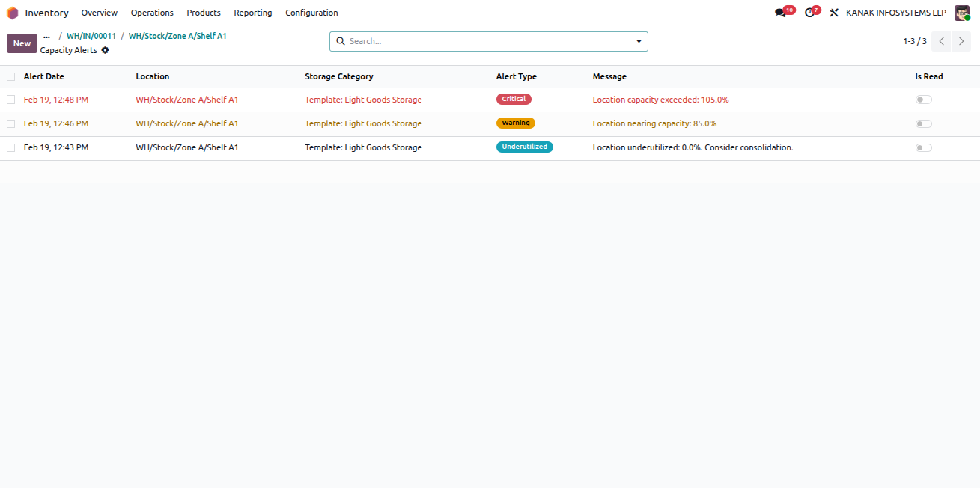980x488 pixels.
Task: Tick the select-all header checkbox
Action: (10, 76)
